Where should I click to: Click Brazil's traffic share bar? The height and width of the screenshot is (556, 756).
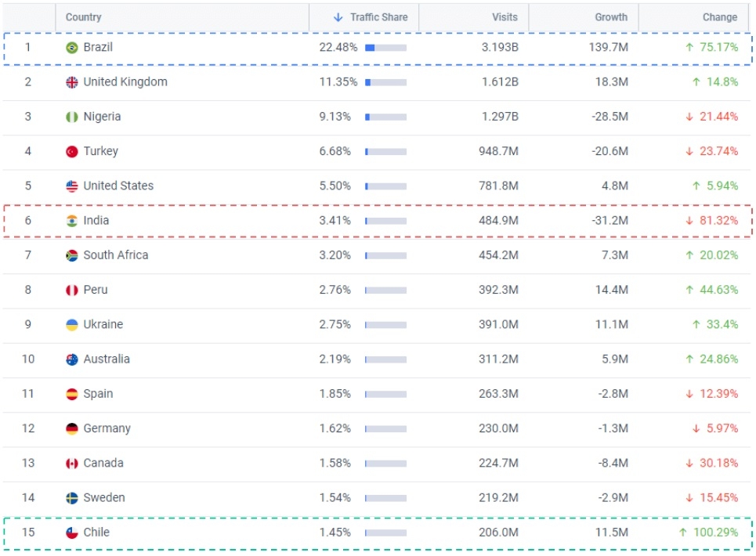[x=385, y=48]
